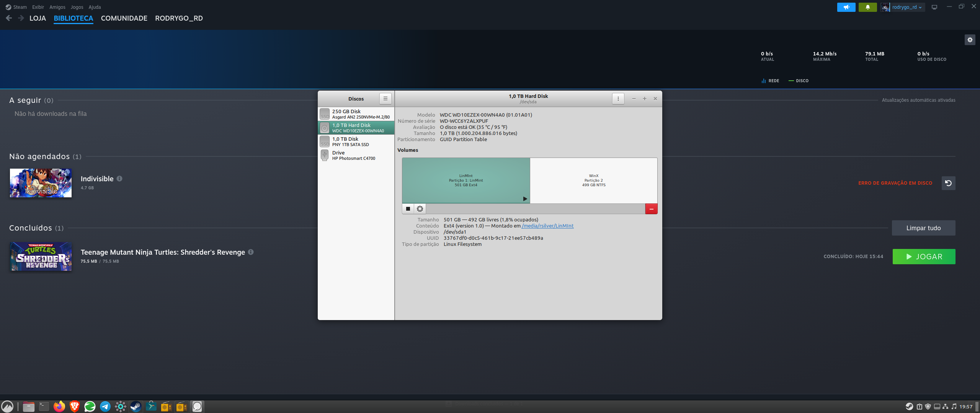Open firewall shield tray icon
Viewport: 980px width, 413px height.
[x=928, y=406]
